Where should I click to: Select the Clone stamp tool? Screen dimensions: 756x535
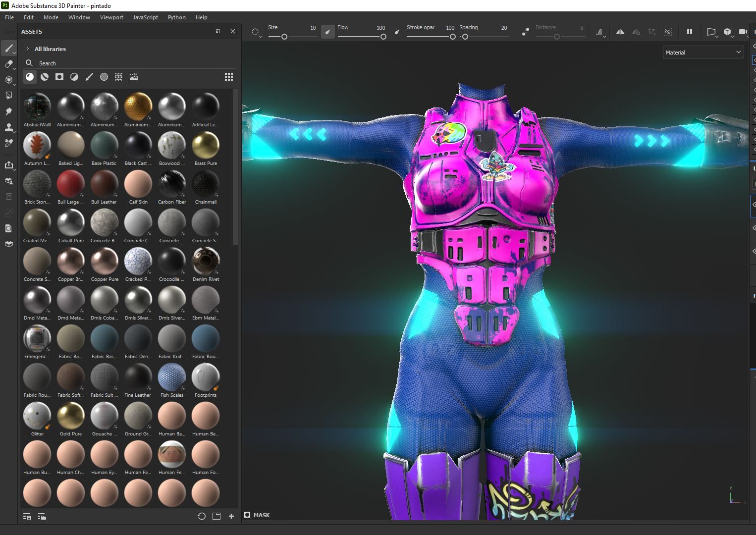coord(8,127)
